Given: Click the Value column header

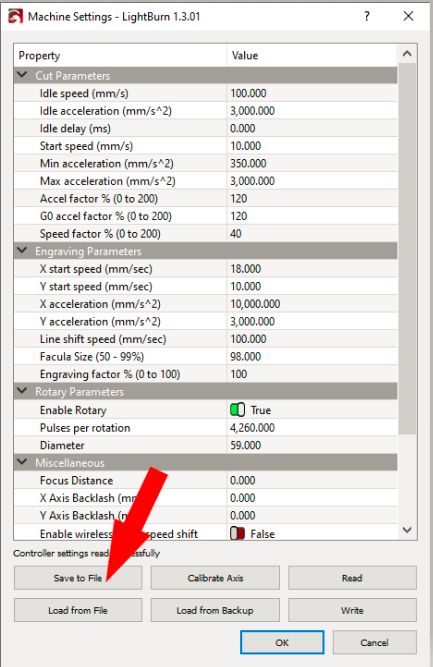Looking at the screenshot, I should (312, 55).
